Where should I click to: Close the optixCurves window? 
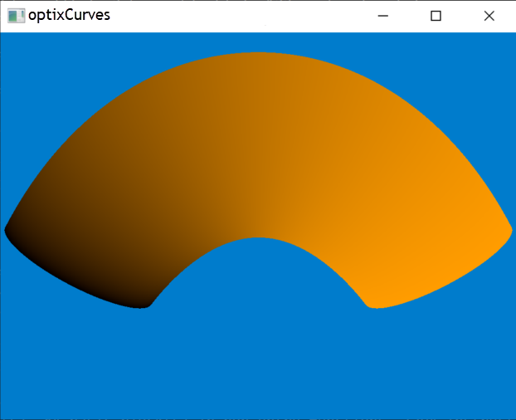pyautogui.click(x=489, y=16)
